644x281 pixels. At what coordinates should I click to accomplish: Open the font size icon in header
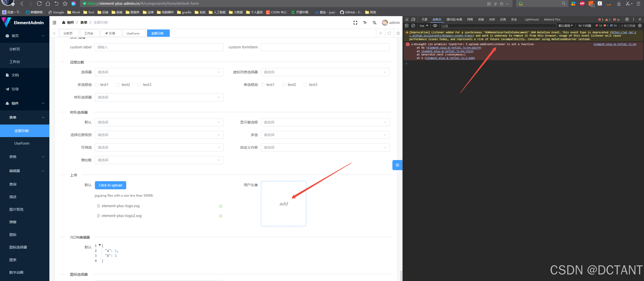(x=365, y=23)
